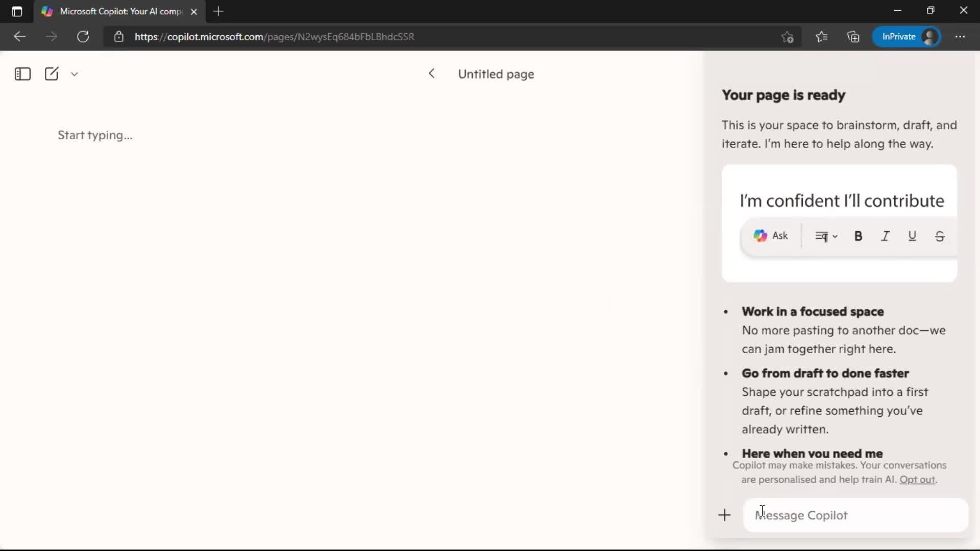Create a new page with the compose icon
The width and height of the screenshot is (980, 551).
click(x=51, y=74)
